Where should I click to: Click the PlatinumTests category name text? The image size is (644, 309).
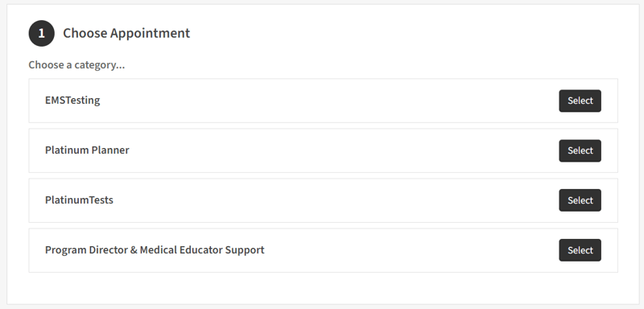pos(79,200)
